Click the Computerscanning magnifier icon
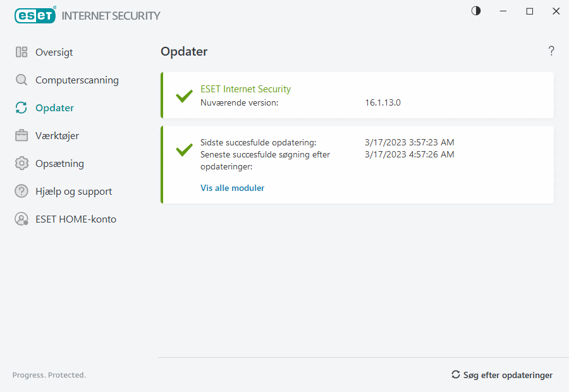 point(21,80)
